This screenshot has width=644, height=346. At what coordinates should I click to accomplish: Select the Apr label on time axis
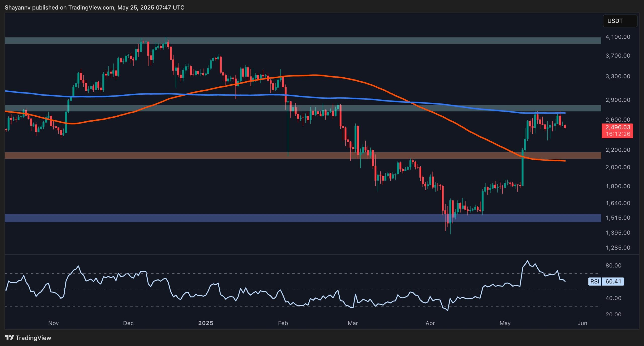tap(430, 323)
